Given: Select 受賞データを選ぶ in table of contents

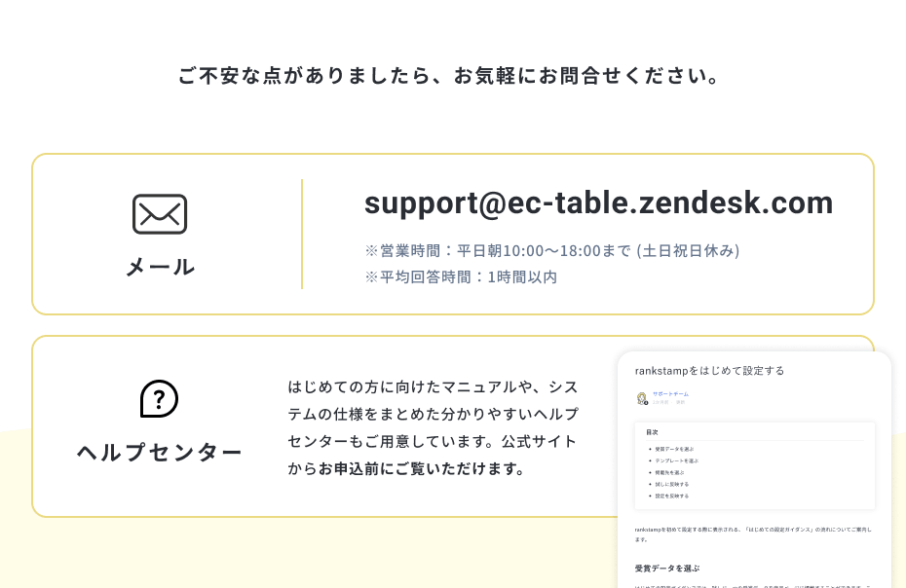Looking at the screenshot, I should click(x=674, y=449).
